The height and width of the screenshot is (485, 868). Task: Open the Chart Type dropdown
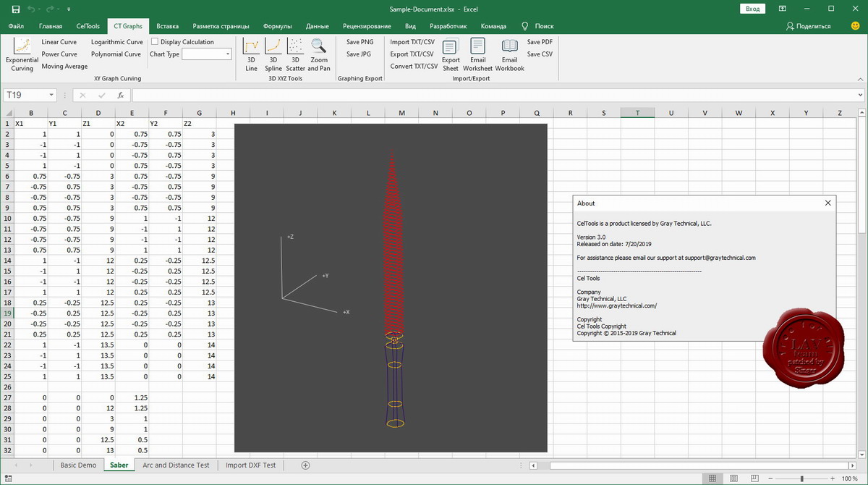tap(228, 54)
